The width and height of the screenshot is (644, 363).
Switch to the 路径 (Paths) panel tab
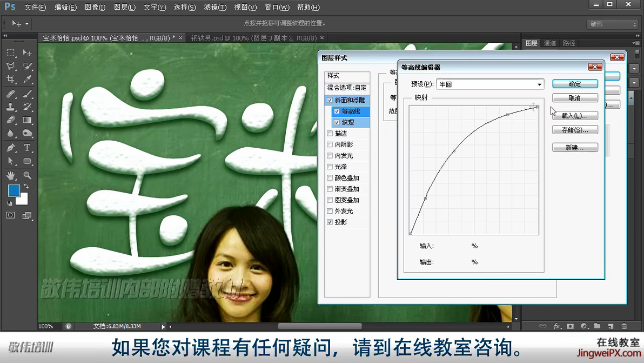click(569, 43)
